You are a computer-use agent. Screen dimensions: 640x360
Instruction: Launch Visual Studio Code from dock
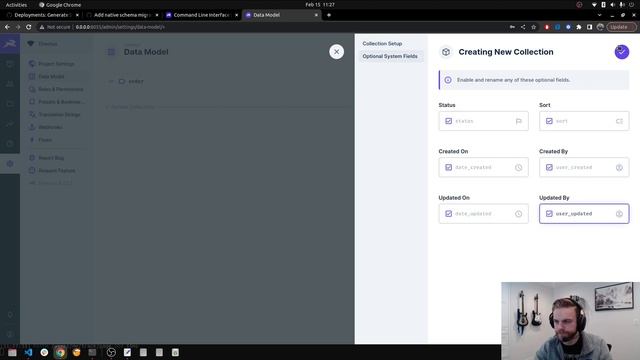[28, 352]
